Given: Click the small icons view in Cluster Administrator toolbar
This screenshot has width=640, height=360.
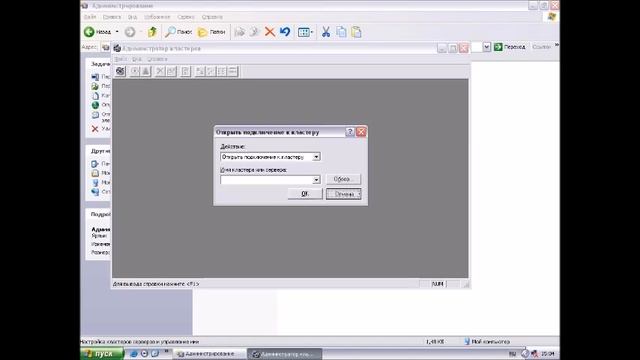Looking at the screenshot, I should 211,71.
